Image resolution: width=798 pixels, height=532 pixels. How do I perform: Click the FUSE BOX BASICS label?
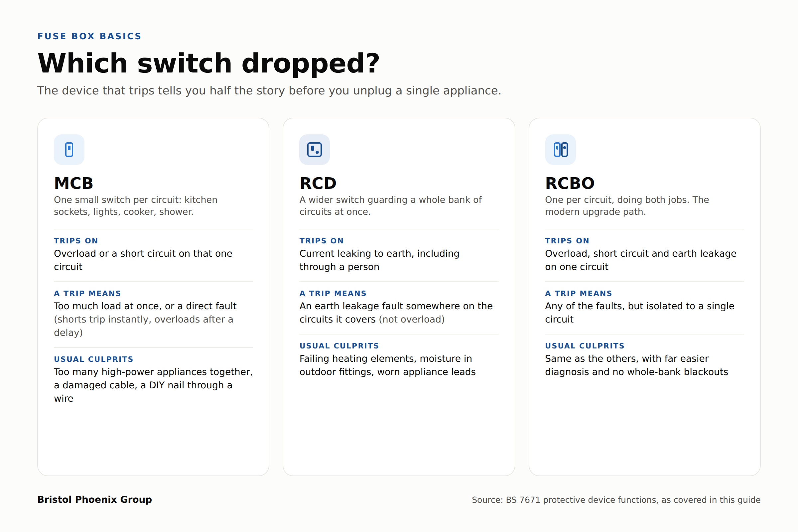click(89, 36)
